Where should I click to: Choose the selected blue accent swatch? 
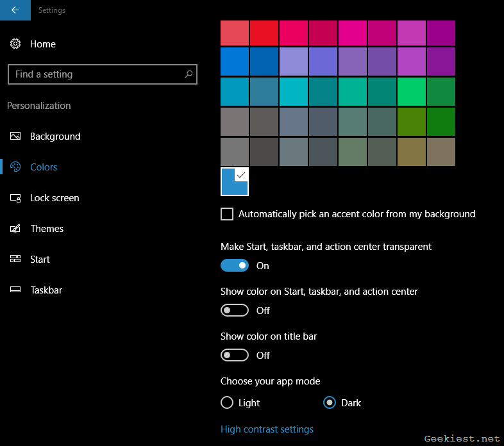coord(234,181)
